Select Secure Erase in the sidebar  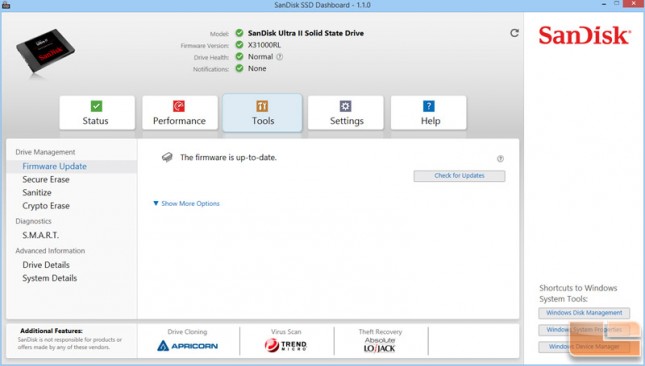coord(46,180)
